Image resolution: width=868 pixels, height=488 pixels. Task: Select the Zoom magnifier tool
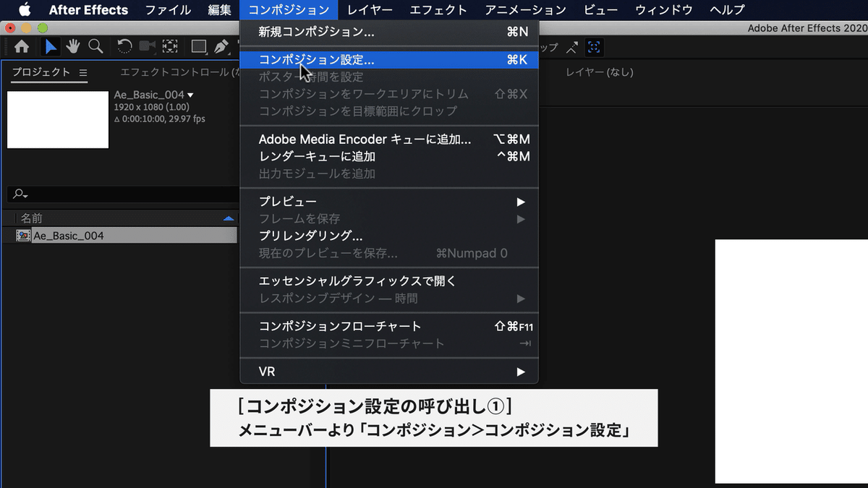click(95, 47)
